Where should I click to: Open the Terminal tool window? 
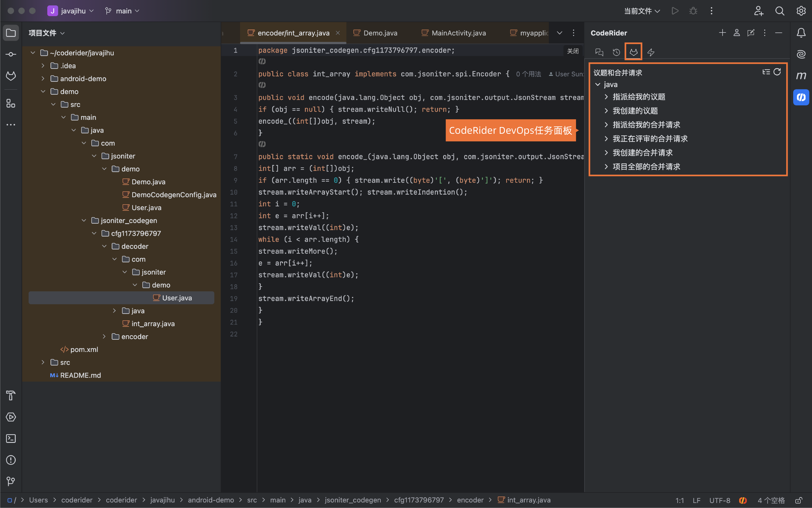coord(11,438)
